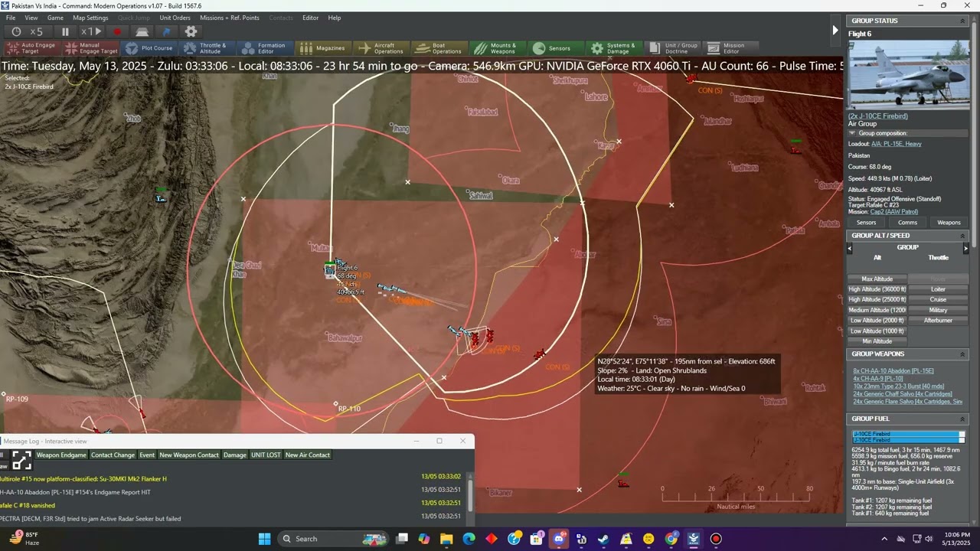Screen dimensions: 980x551
Task: Collapse the GROUP STATUS section
Action: [x=962, y=21]
